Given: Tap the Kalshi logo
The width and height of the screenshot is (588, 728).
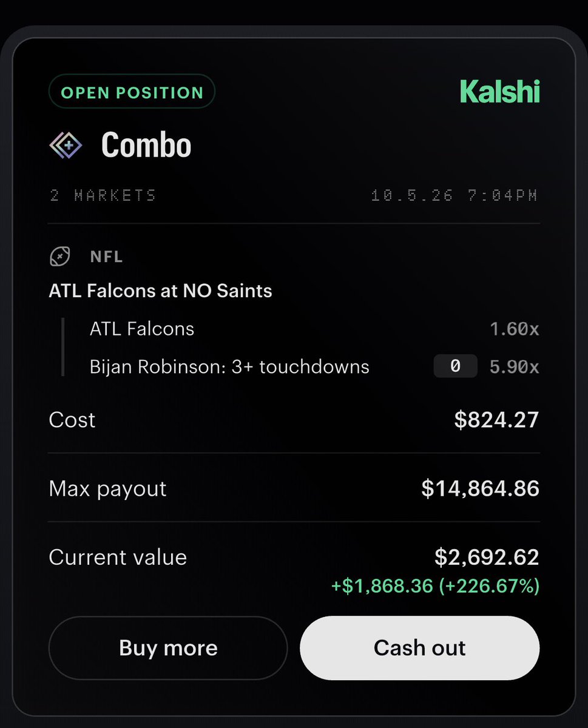Looking at the screenshot, I should 500,92.
